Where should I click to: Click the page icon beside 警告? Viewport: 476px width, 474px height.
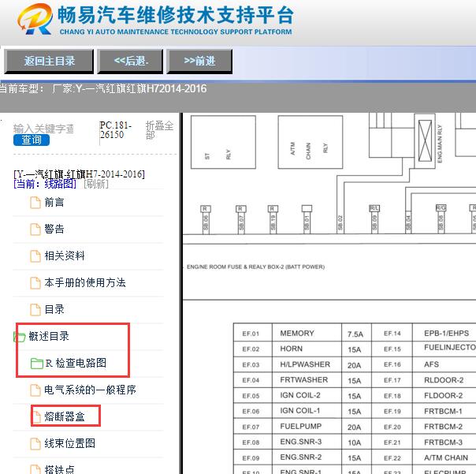pyautogui.click(x=35, y=230)
